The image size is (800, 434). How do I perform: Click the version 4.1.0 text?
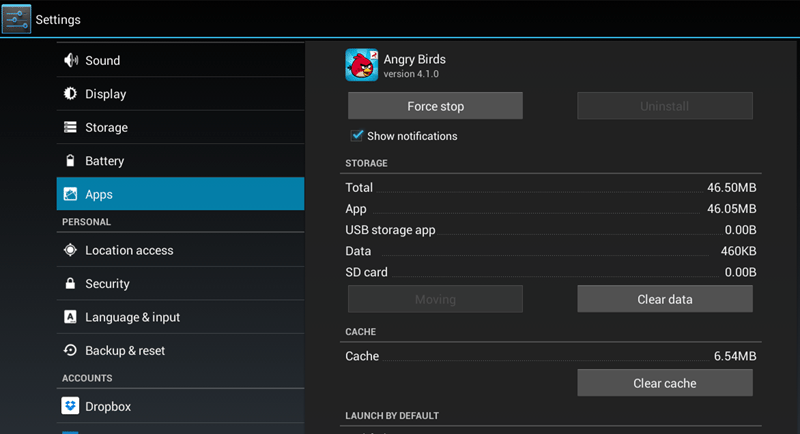[411, 74]
